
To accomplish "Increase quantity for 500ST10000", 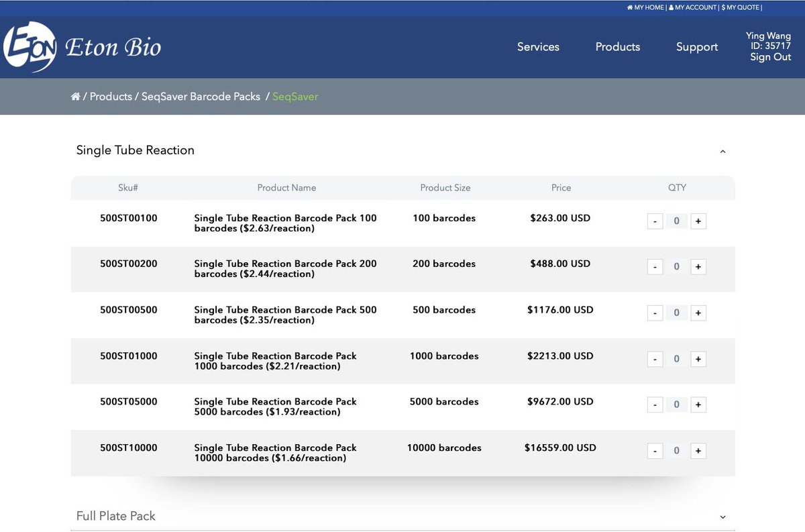I will coord(698,451).
